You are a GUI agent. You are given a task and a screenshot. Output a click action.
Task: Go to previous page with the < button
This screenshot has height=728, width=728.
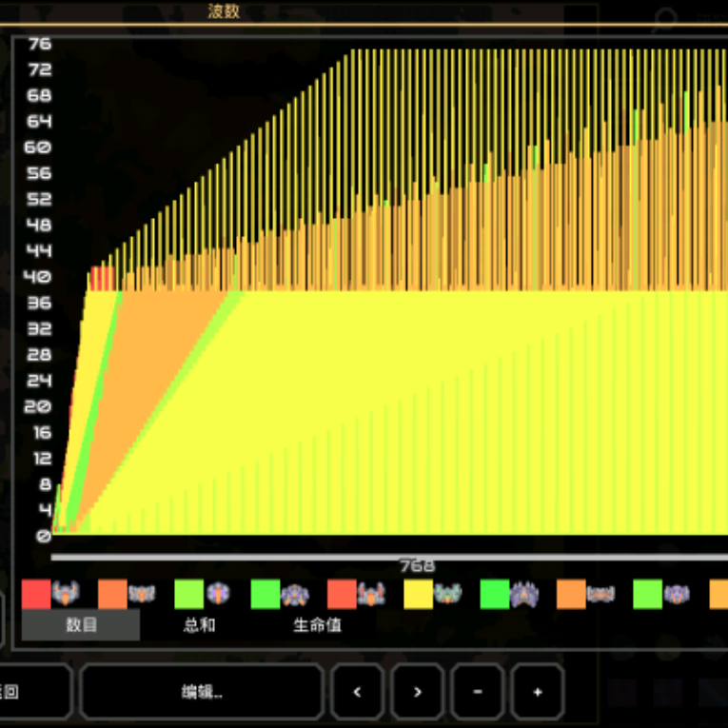[x=357, y=692]
